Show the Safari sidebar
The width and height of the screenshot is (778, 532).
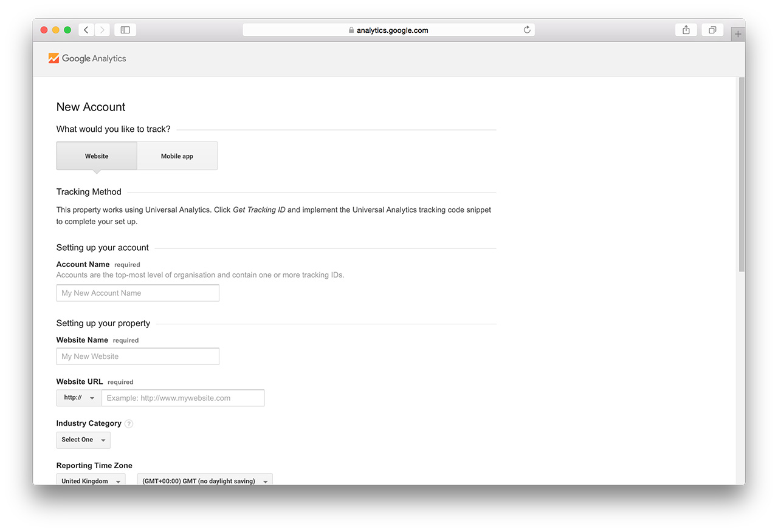point(125,30)
